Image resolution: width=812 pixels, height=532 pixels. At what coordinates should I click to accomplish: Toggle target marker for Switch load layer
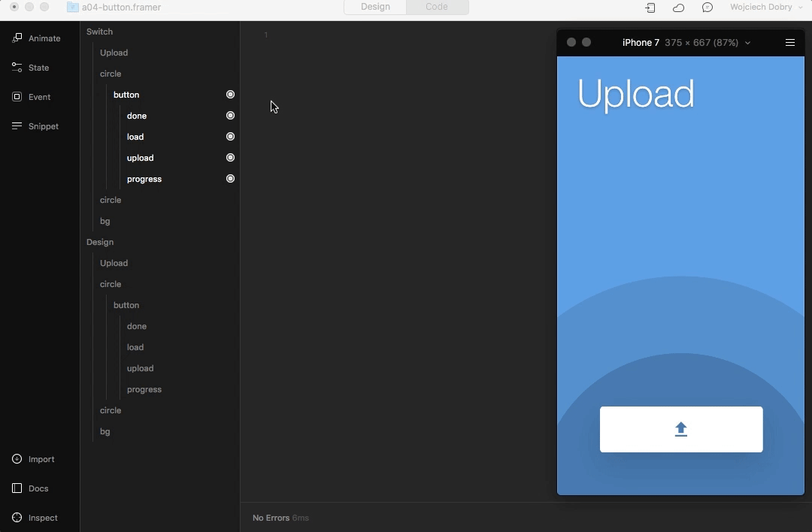point(231,137)
